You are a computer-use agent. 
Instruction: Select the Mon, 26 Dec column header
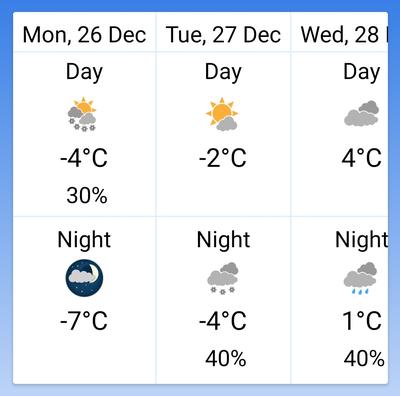pyautogui.click(x=84, y=35)
